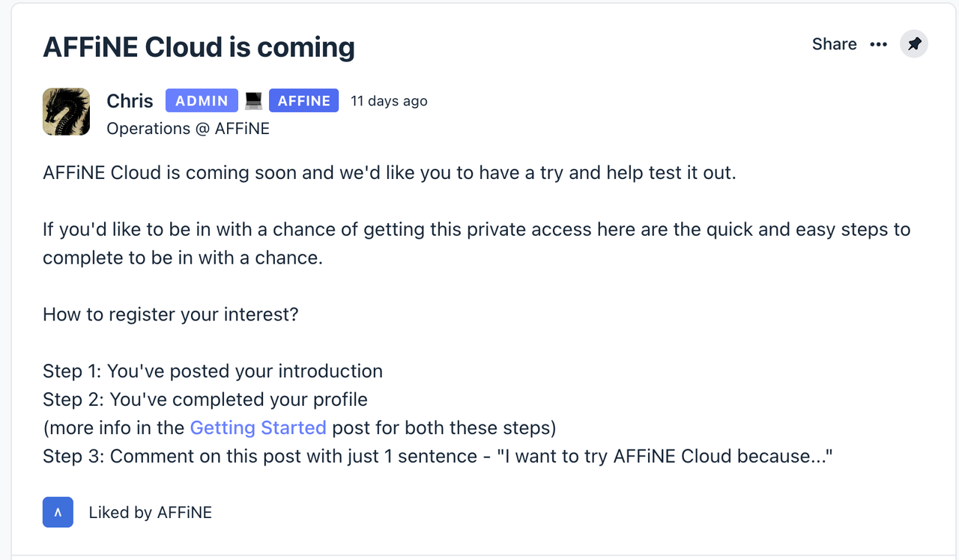959x560 pixels.
Task: Click How to register your interest text
Action: point(170,314)
